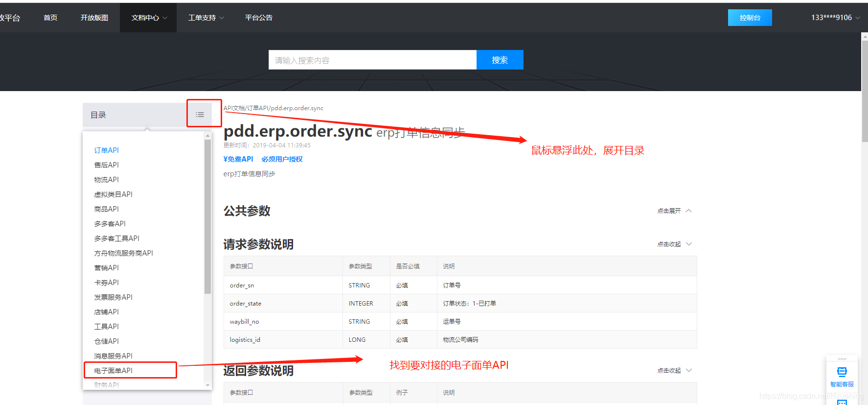Screen dimensions: 868x405
Task: Select 多多客工具API in the directory
Action: click(x=116, y=238)
